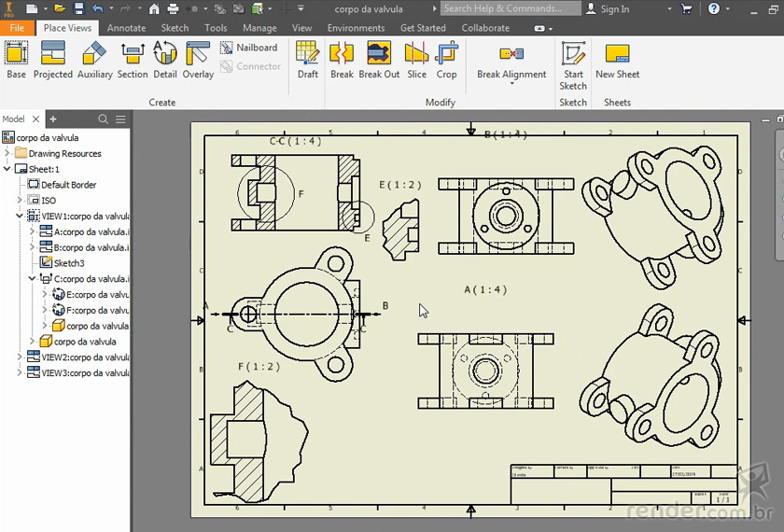Click the Projected view tool
The height and width of the screenshot is (532, 784).
pos(53,61)
